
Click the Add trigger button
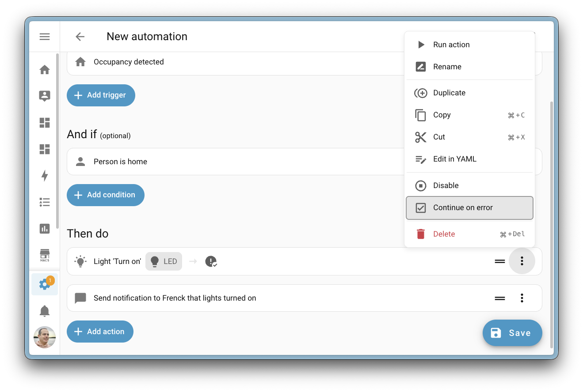[101, 95]
